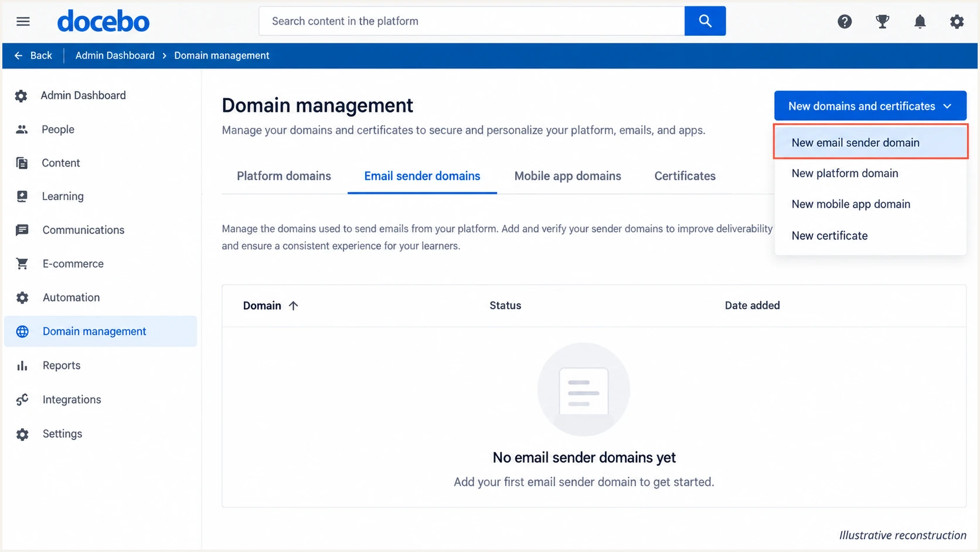The height and width of the screenshot is (552, 980).
Task: Click the Content documents icon in the sidebar
Action: [x=22, y=163]
